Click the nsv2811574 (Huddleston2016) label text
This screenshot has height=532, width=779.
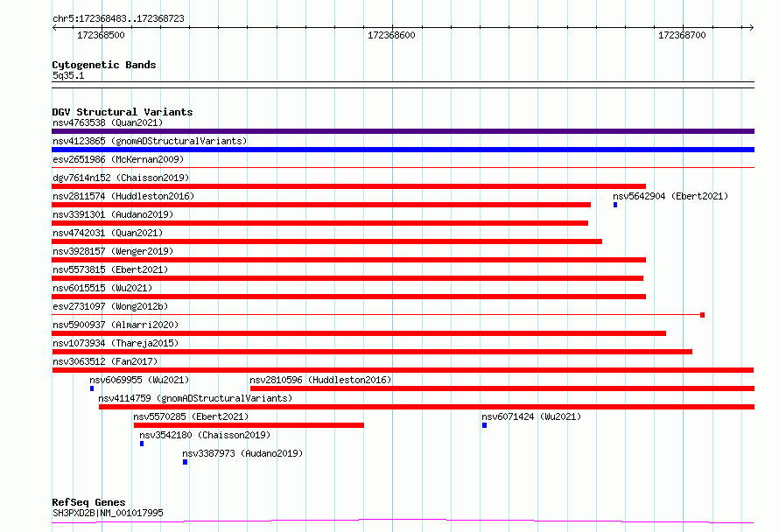click(123, 196)
